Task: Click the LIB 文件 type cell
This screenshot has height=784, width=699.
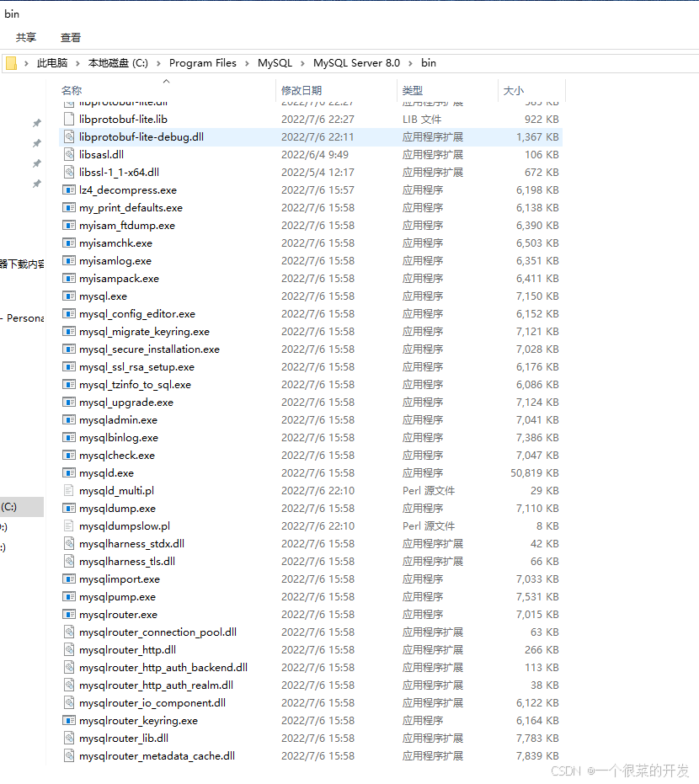Action: tap(422, 120)
